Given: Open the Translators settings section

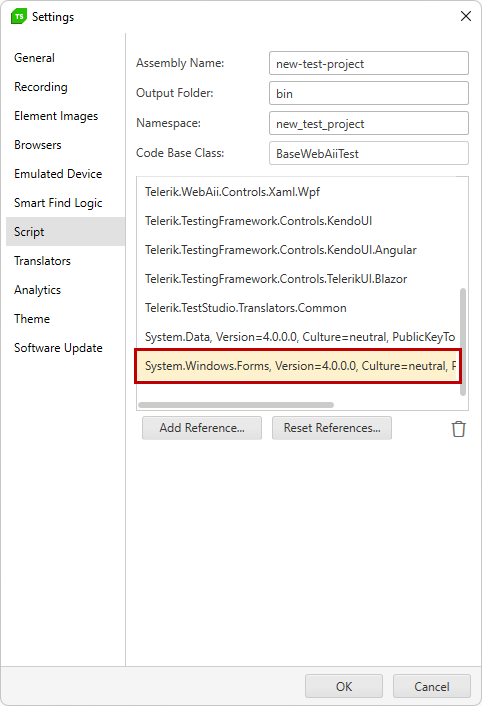Looking at the screenshot, I should click(65, 261).
